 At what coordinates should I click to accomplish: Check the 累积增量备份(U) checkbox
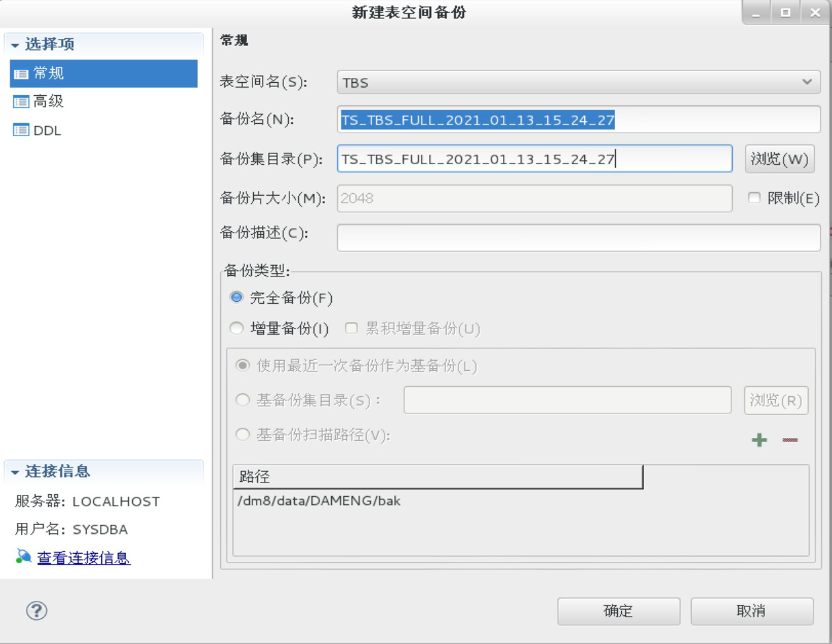(x=352, y=329)
